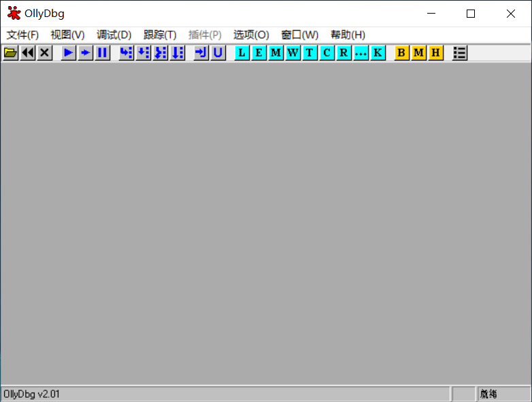Run the program with play icon

coord(68,53)
